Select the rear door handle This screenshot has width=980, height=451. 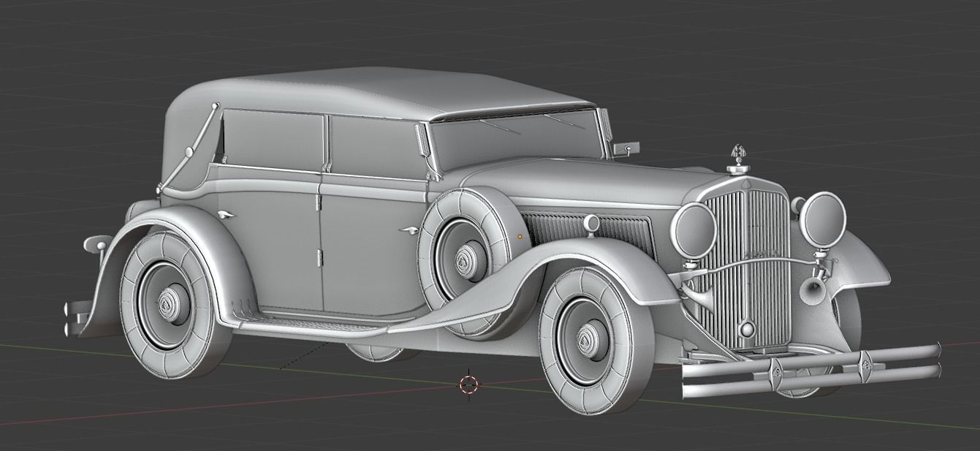point(227,214)
